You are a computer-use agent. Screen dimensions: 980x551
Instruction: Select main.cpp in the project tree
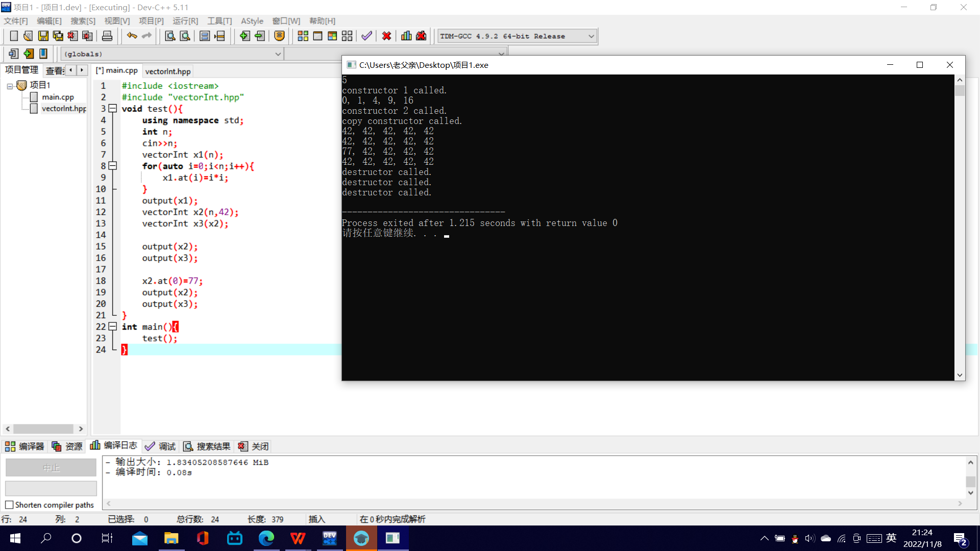pos(57,97)
